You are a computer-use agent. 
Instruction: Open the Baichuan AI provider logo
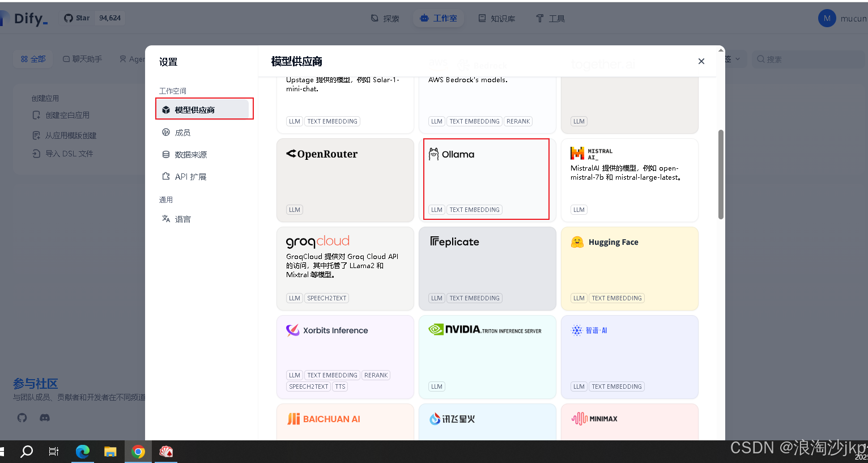pyautogui.click(x=324, y=419)
